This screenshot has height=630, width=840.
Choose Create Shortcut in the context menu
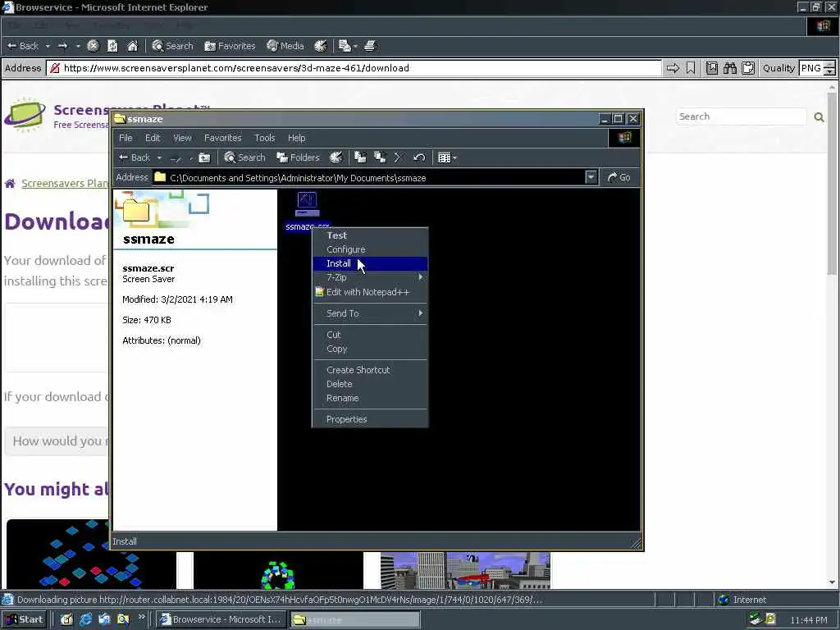(370, 370)
